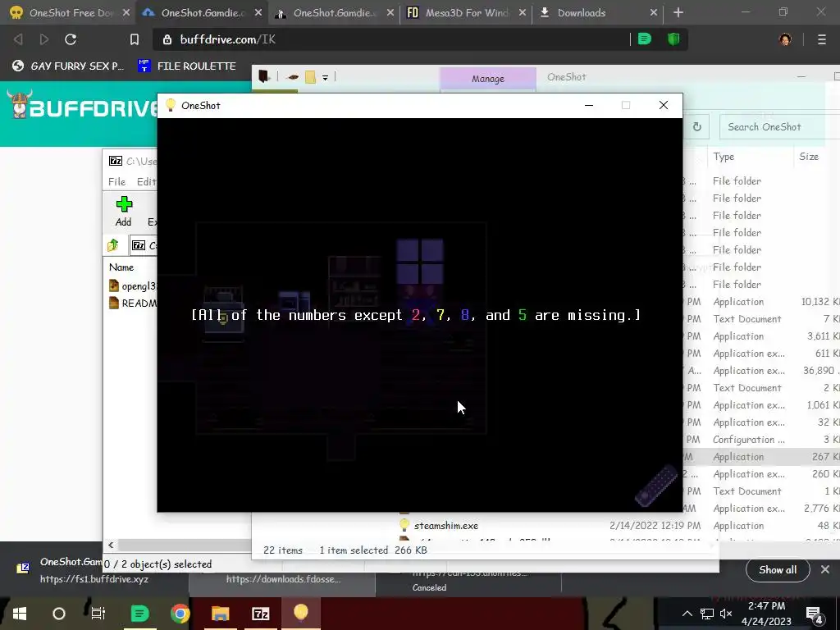Open the File menu in 7-Zip

pos(116,181)
